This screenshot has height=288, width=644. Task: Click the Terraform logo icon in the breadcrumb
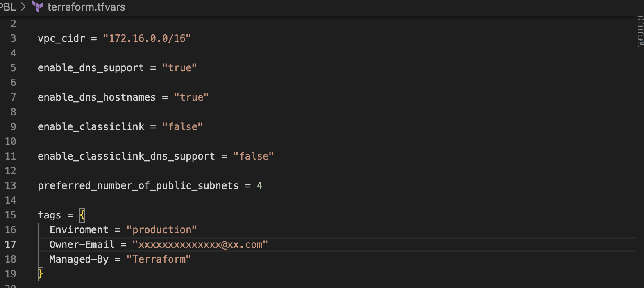coord(37,7)
